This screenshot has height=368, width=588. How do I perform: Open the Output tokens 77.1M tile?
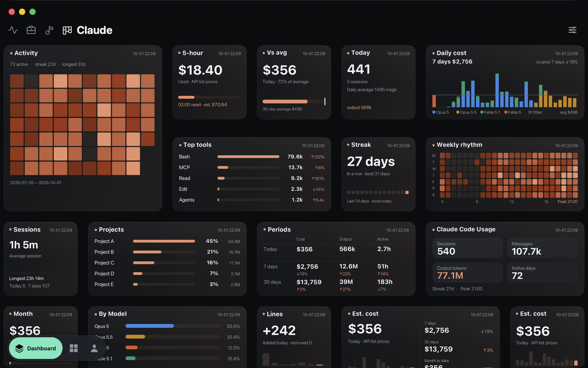click(467, 272)
